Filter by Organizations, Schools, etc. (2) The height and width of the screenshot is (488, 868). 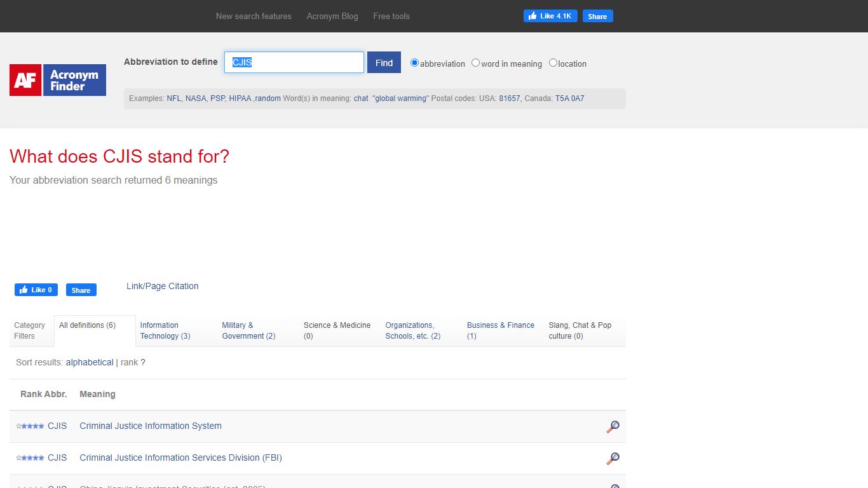pos(413,330)
